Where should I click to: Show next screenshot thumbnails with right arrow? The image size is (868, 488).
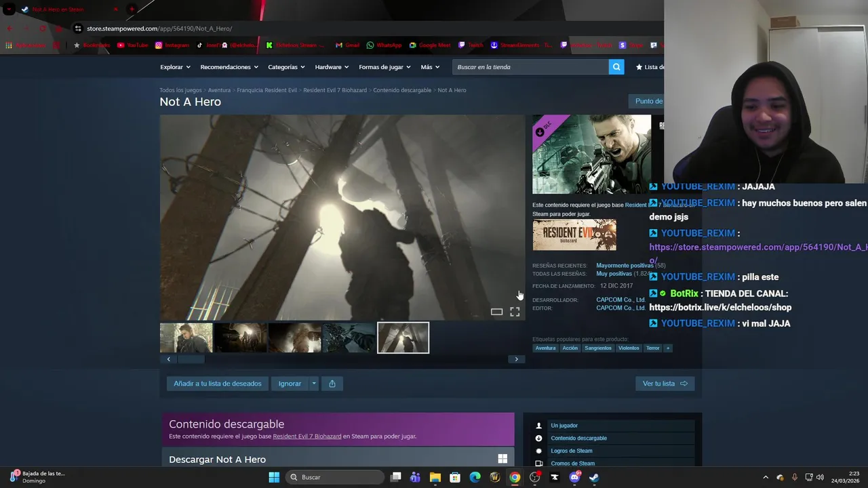(516, 359)
